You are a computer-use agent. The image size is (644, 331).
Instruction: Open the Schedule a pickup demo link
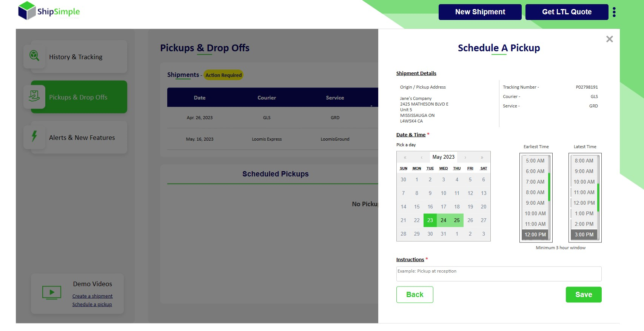point(92,305)
